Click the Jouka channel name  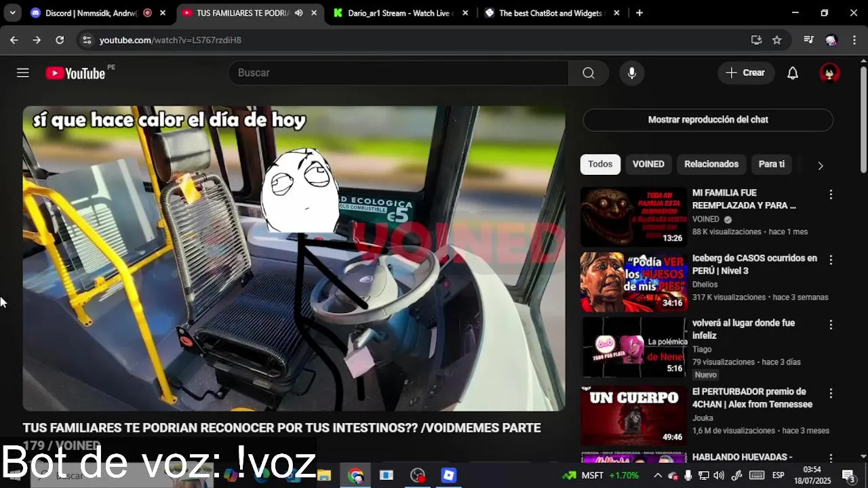click(703, 418)
